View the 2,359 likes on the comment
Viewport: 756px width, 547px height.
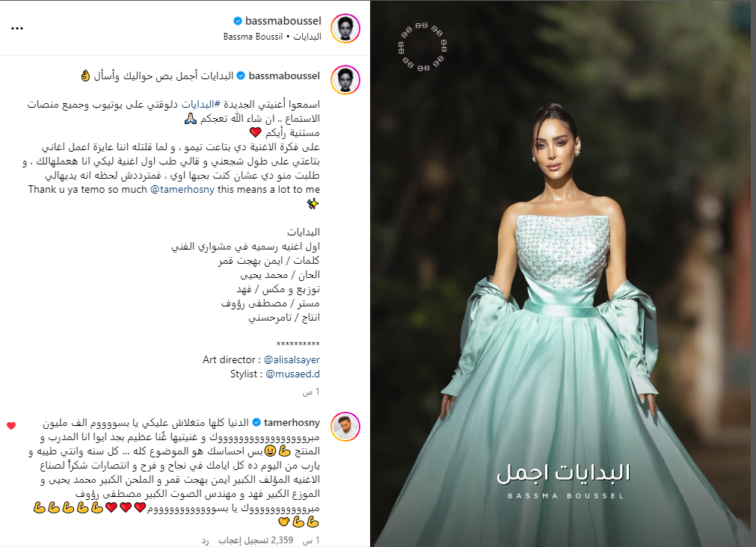coord(256,540)
